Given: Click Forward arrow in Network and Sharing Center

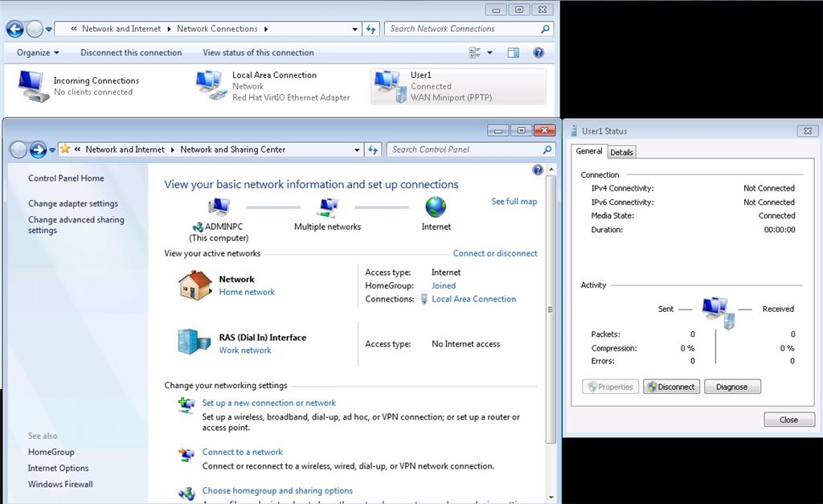Looking at the screenshot, I should (x=38, y=150).
